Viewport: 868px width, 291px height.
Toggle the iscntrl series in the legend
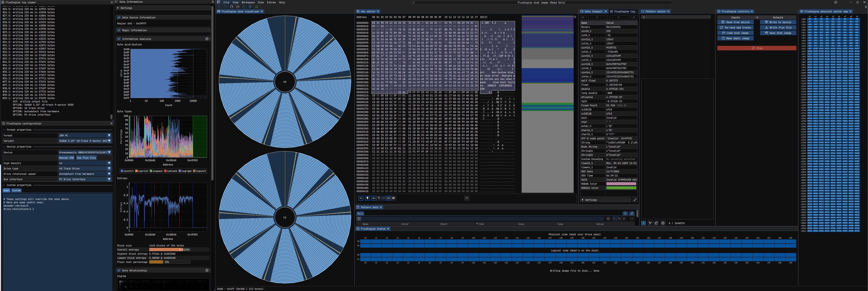127,171
